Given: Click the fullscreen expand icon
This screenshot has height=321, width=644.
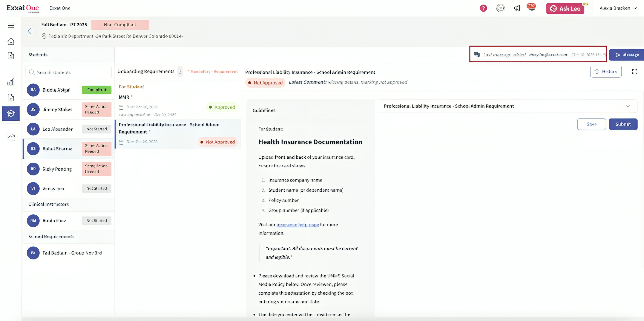Looking at the screenshot, I should [634, 72].
